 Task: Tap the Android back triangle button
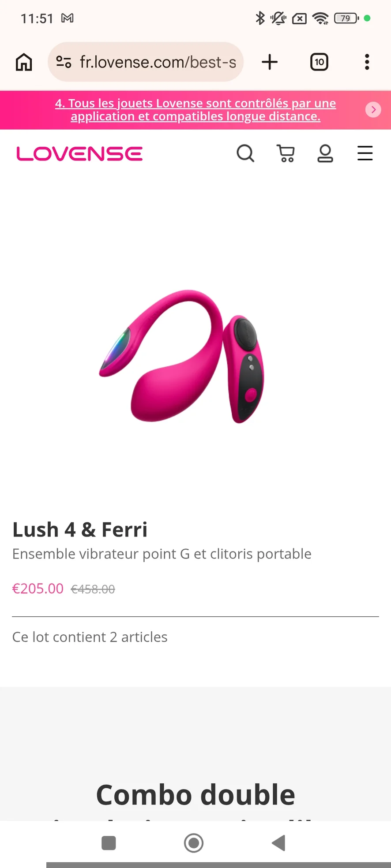click(x=278, y=843)
